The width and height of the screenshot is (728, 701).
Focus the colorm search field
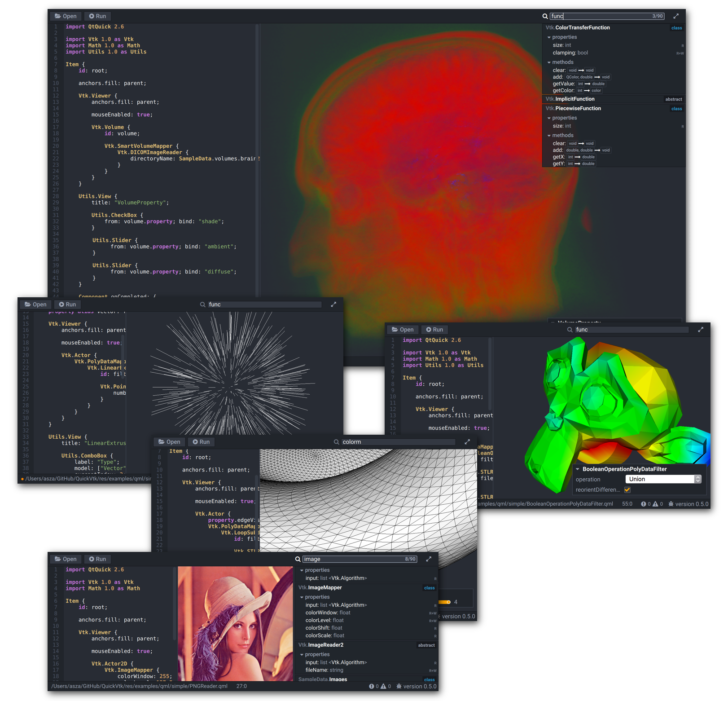pos(399,442)
